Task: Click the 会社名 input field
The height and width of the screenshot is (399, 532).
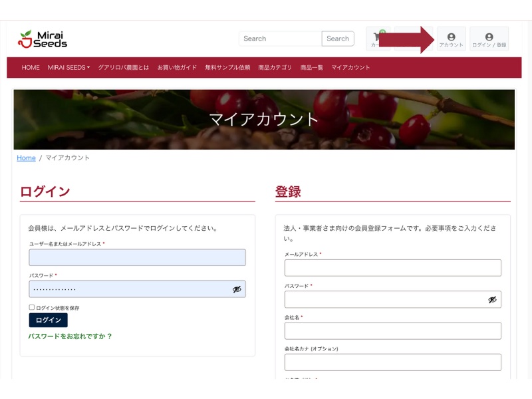Action: click(392, 331)
